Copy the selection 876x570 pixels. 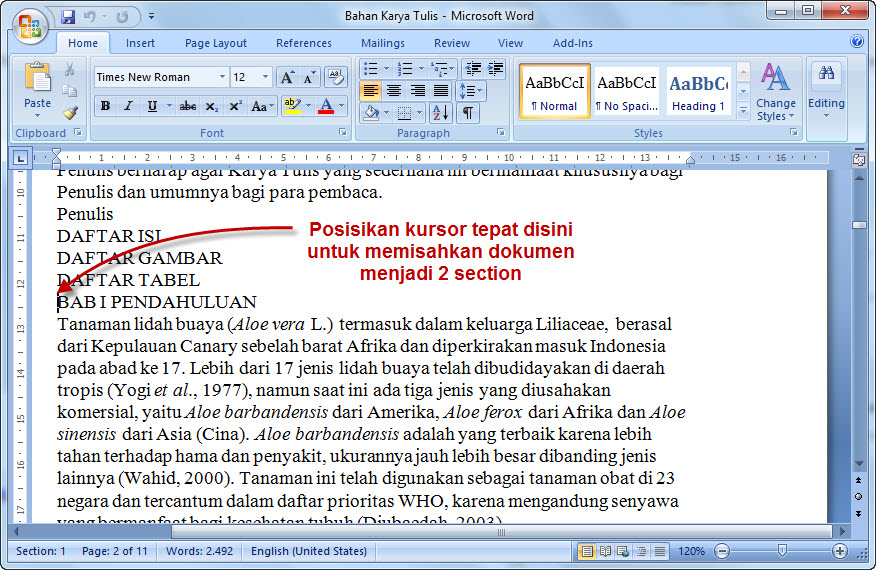click(x=69, y=91)
